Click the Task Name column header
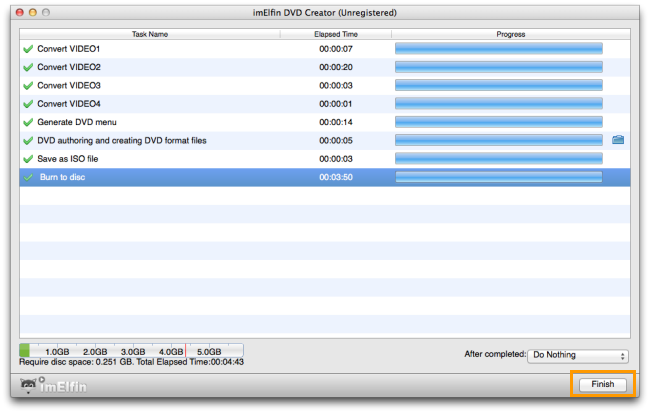Screen dimensions: 650x413 [150, 34]
